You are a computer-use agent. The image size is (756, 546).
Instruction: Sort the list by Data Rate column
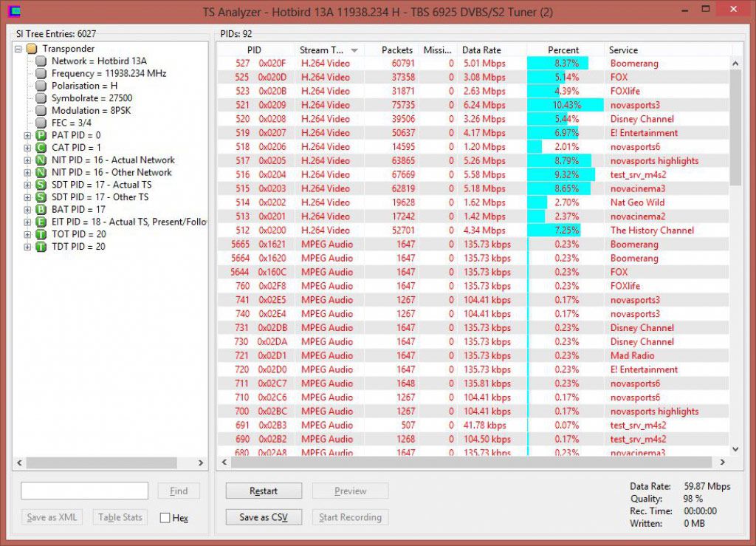[x=481, y=50]
